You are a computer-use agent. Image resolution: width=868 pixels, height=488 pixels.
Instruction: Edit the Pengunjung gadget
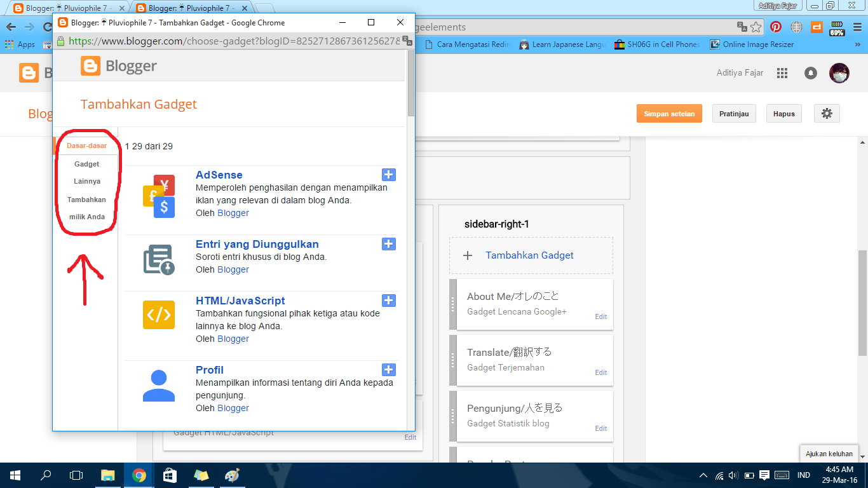click(x=600, y=428)
